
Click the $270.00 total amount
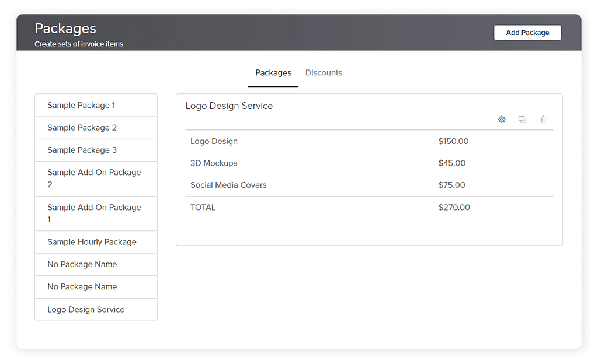coord(454,208)
